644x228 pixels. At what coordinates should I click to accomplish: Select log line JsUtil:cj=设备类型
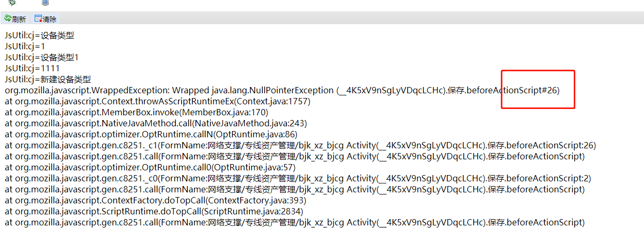point(40,36)
